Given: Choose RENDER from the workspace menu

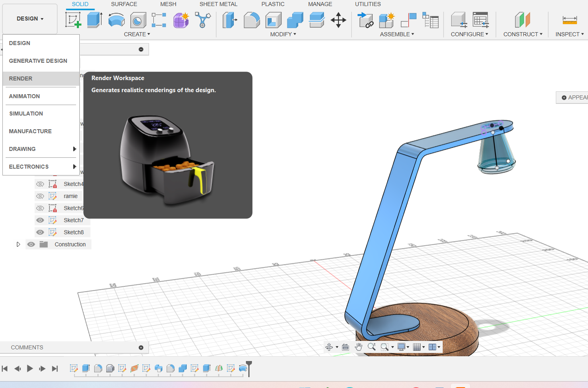Looking at the screenshot, I should coord(21,78).
